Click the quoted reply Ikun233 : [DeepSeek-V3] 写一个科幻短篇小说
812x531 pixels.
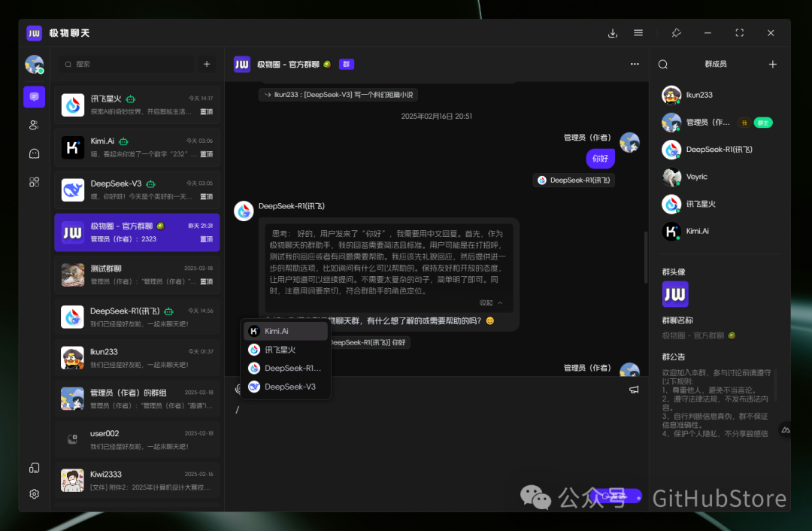(x=338, y=95)
